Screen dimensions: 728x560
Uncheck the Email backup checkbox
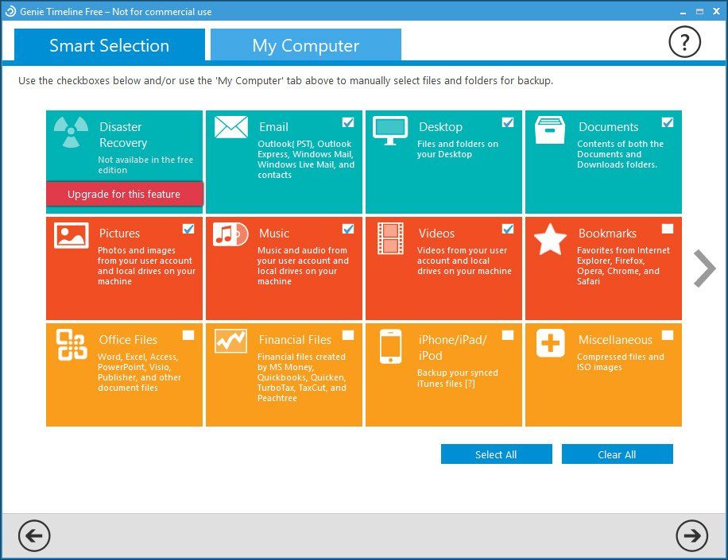coord(348,122)
